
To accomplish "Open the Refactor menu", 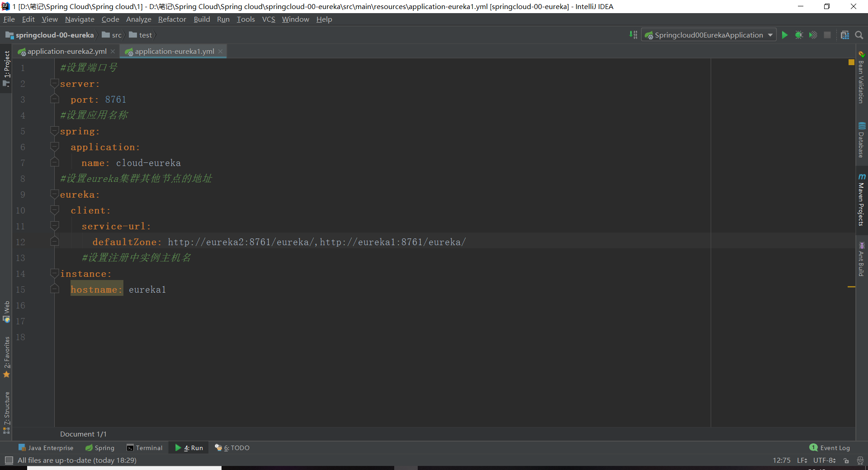I will pyautogui.click(x=172, y=19).
